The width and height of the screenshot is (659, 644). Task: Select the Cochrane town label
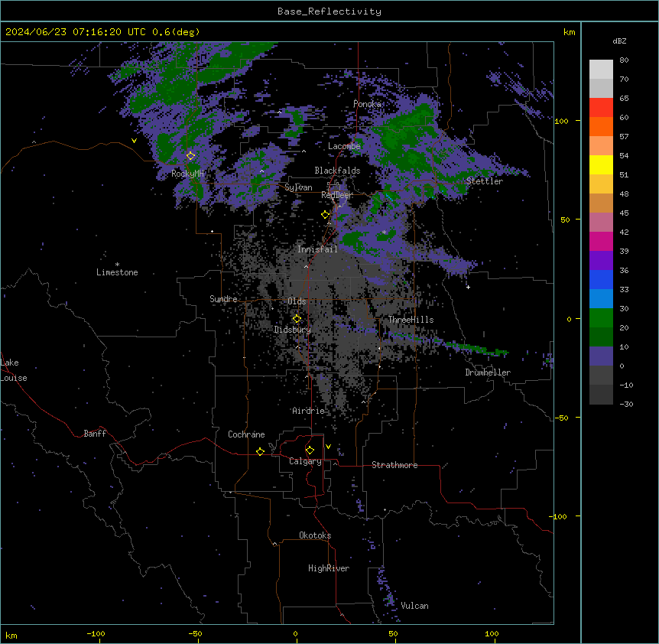246,434
